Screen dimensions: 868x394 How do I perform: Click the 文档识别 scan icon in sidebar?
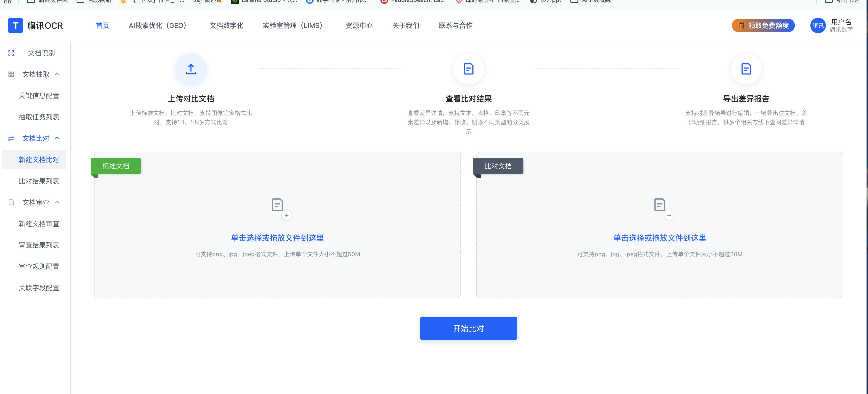tap(11, 53)
